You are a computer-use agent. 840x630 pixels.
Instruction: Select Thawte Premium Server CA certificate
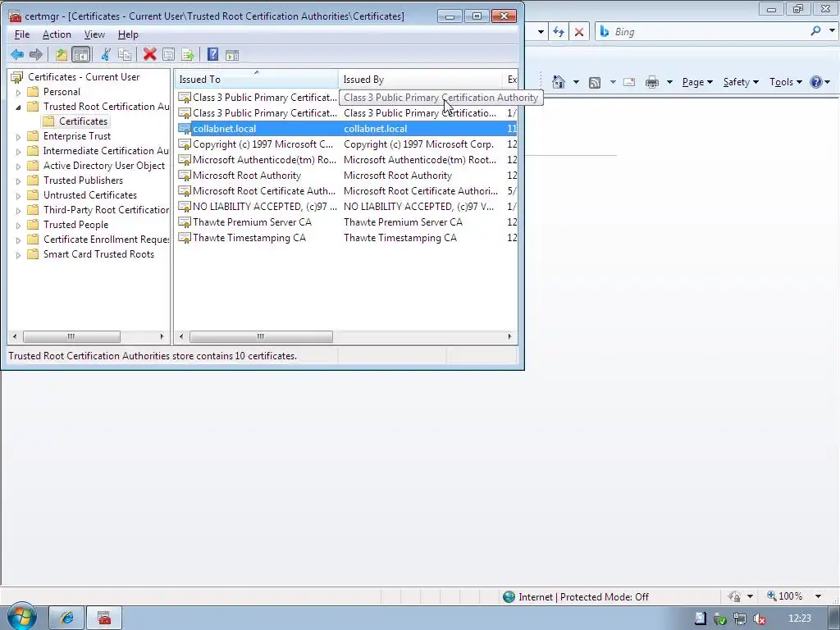pyautogui.click(x=347, y=221)
